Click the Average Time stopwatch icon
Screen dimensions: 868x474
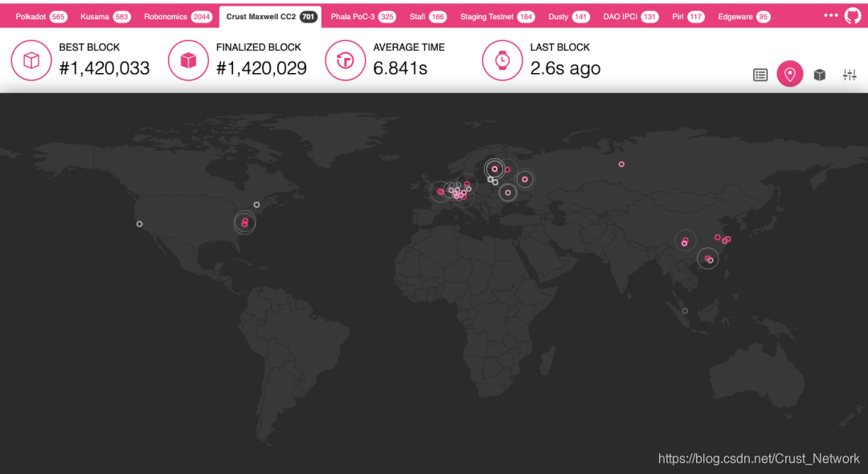346,60
